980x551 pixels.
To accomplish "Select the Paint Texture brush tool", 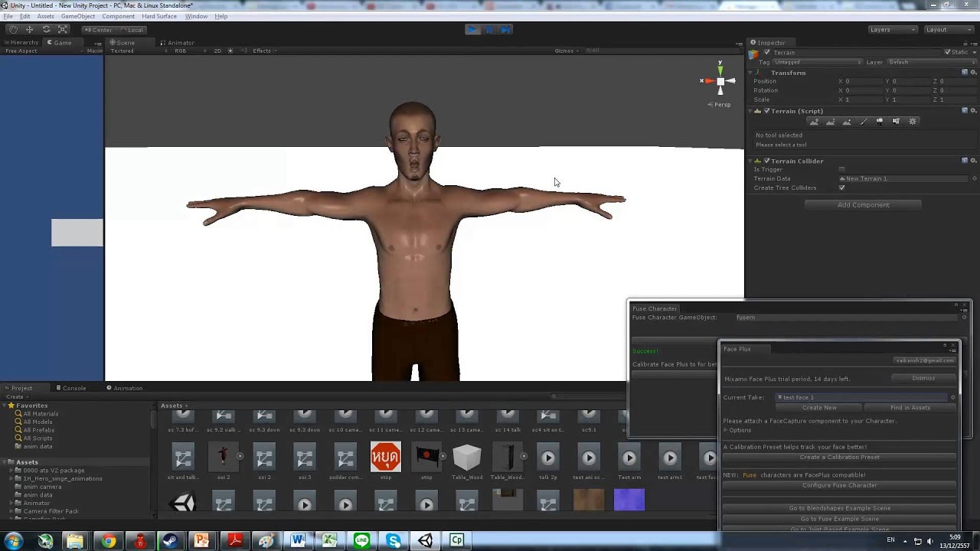I will (x=864, y=122).
